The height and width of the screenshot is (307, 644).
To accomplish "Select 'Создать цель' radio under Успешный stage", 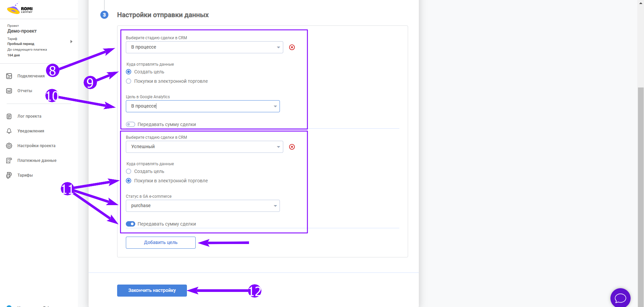I will [x=129, y=171].
